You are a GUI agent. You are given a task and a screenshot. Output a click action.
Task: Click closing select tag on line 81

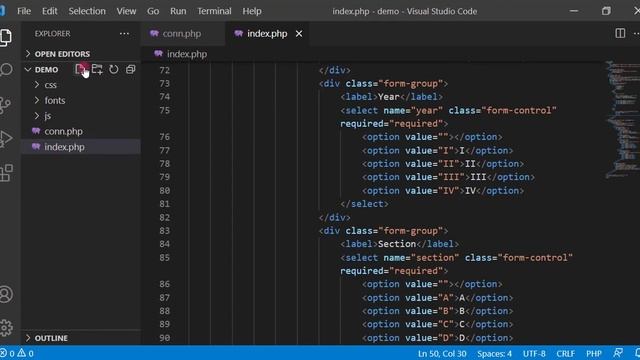364,204
